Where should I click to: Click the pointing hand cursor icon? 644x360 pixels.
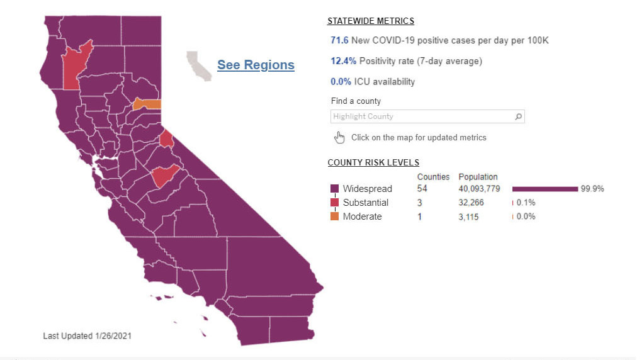(x=340, y=138)
